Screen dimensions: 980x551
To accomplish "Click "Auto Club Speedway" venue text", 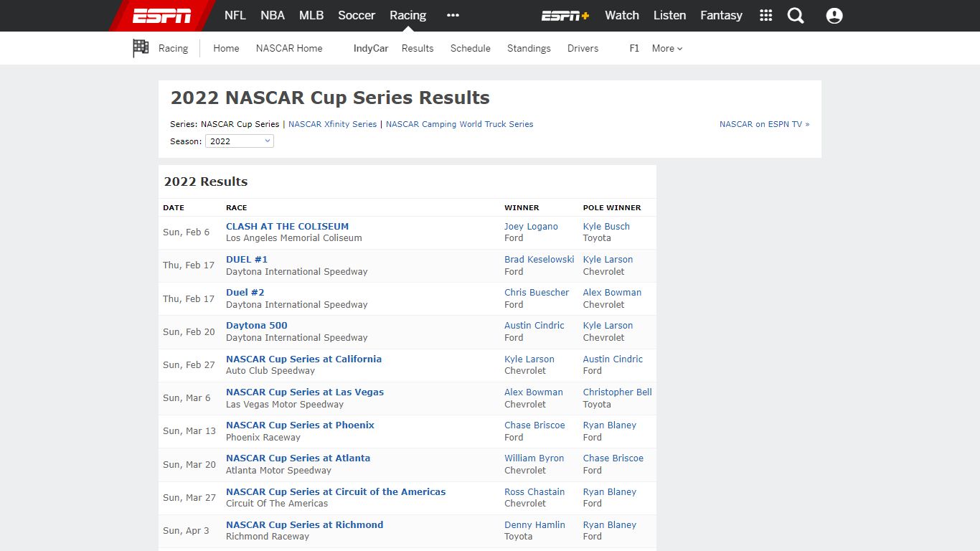I will 270,370.
